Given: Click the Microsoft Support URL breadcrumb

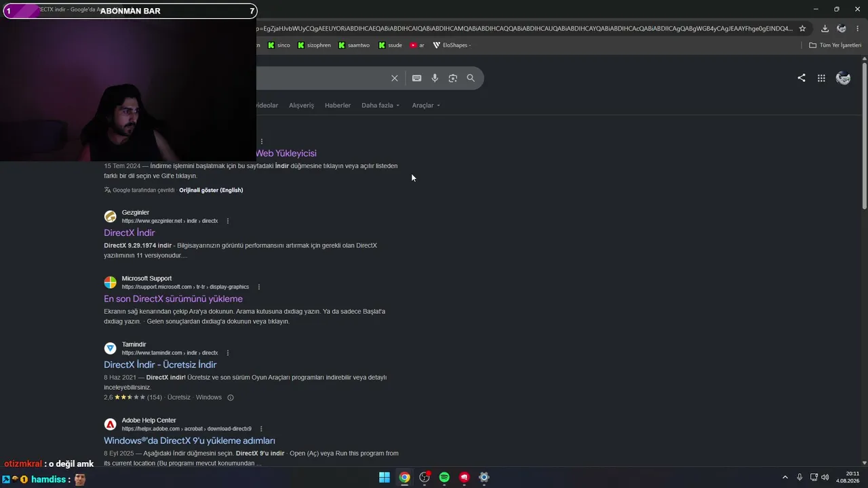Looking at the screenshot, I should coord(185,287).
